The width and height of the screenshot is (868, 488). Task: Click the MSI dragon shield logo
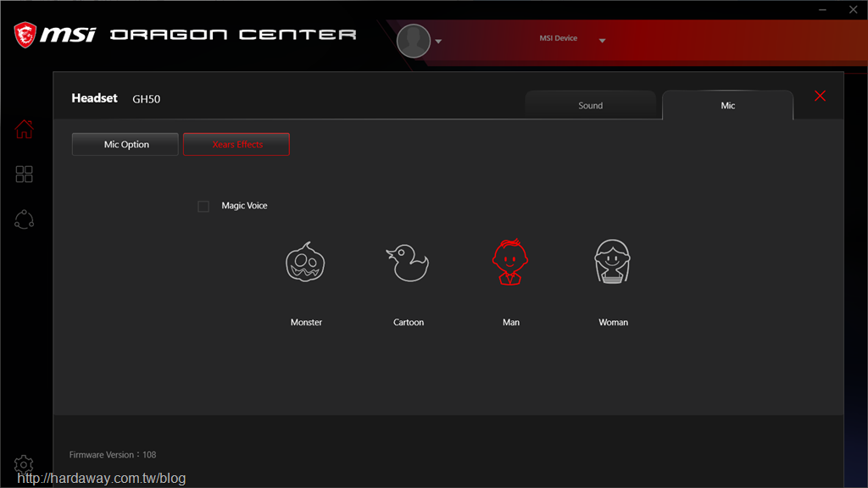[x=25, y=35]
